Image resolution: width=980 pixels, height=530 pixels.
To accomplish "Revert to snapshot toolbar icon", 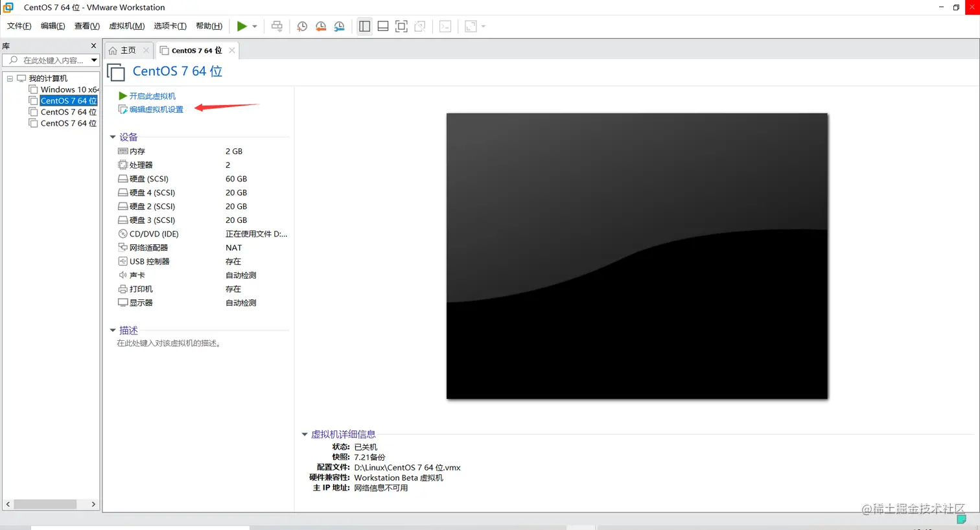I will [321, 26].
